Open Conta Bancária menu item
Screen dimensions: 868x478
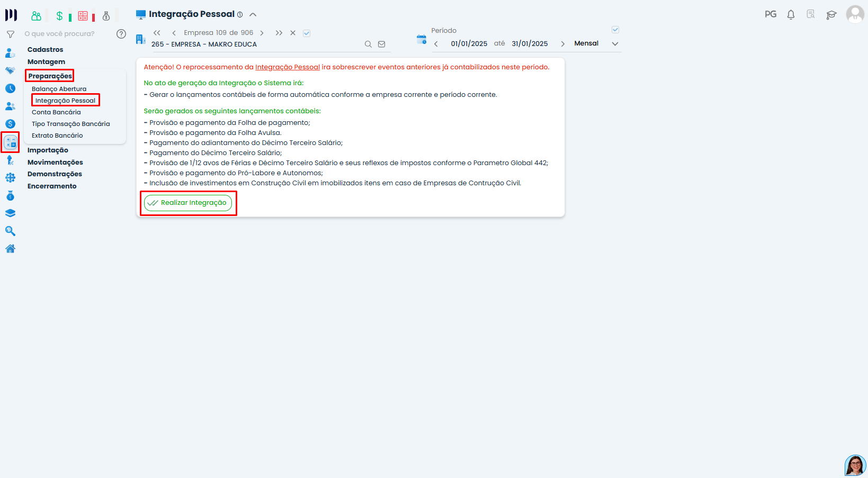(x=56, y=112)
